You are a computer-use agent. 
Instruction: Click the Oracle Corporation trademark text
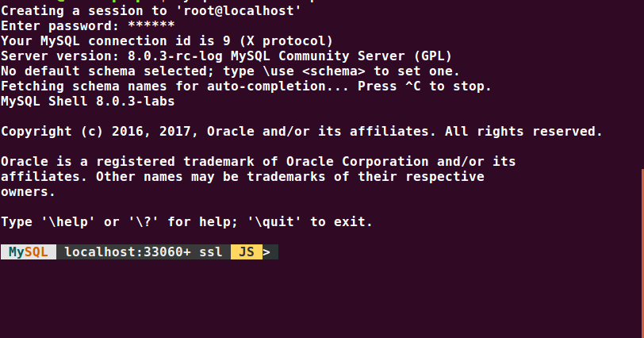click(358, 161)
